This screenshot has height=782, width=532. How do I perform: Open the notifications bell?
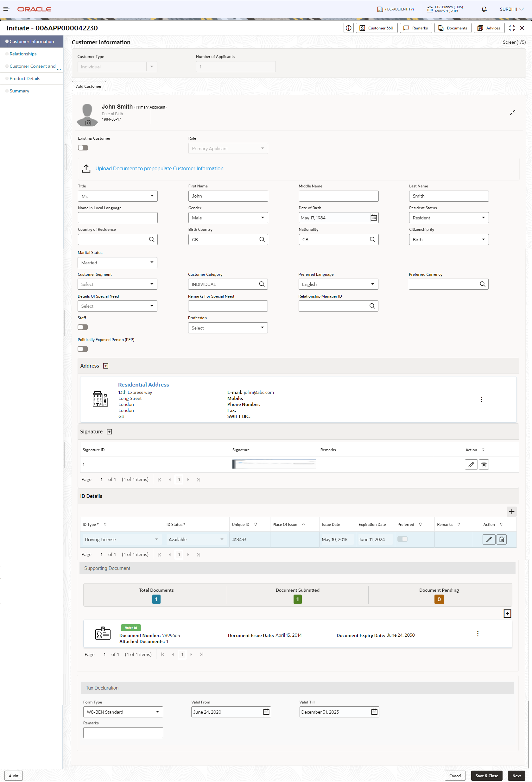tap(484, 9)
